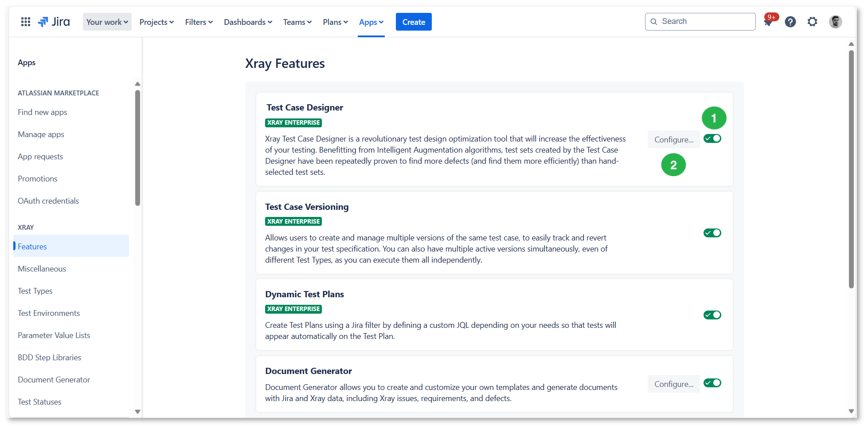Click the Xray Features heading
Viewport: 868px width, 429px height.
click(285, 63)
